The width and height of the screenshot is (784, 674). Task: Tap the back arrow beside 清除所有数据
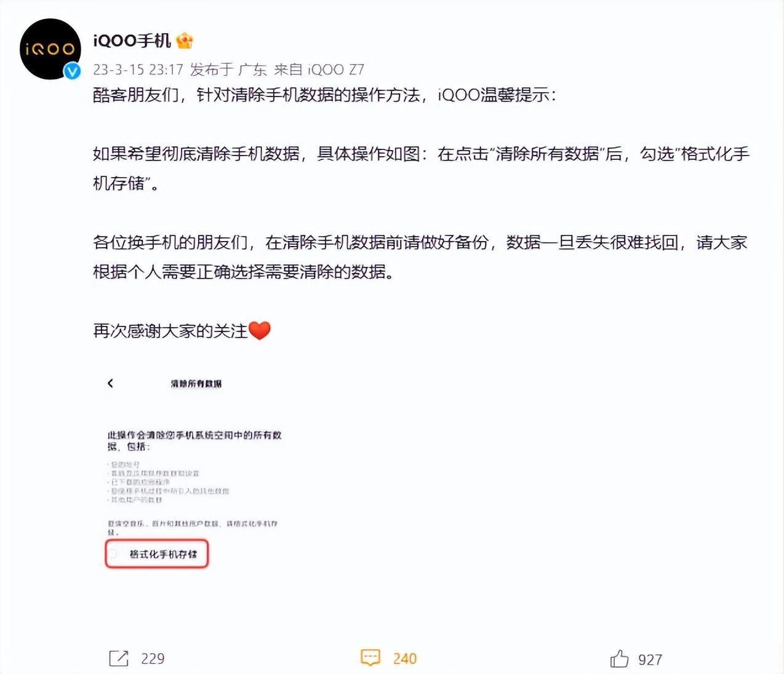(111, 383)
